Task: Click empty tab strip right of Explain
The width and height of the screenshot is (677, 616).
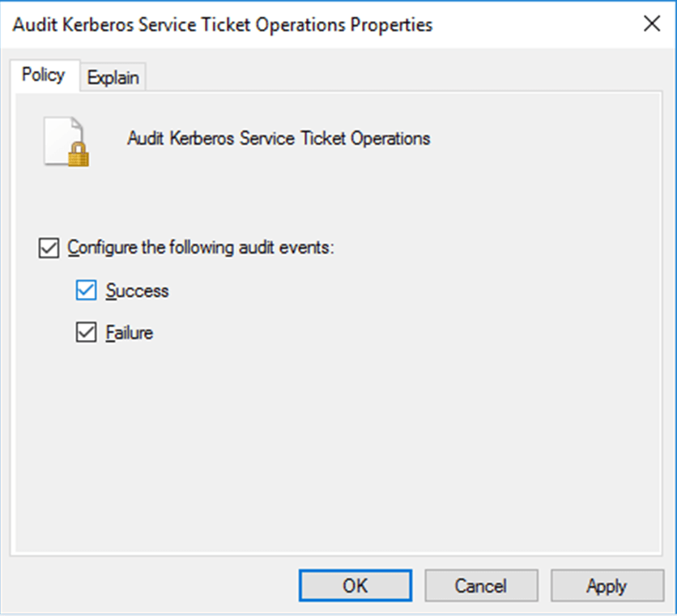Action: point(405,77)
